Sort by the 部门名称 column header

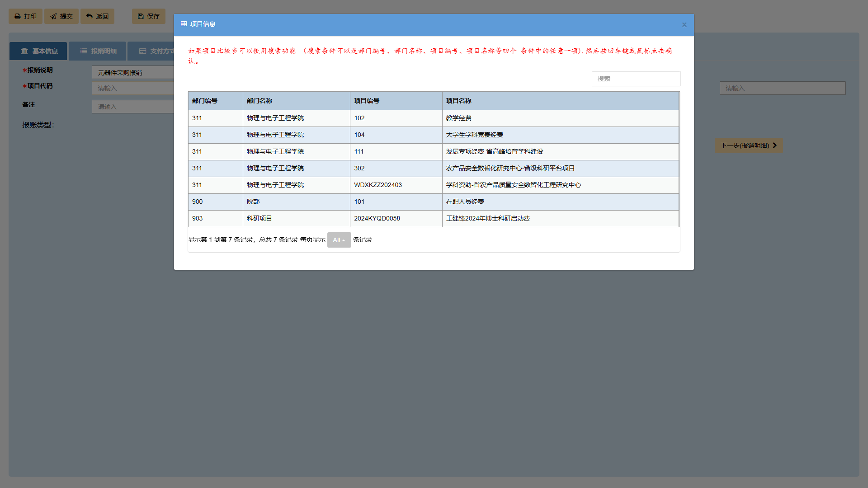[x=297, y=101]
